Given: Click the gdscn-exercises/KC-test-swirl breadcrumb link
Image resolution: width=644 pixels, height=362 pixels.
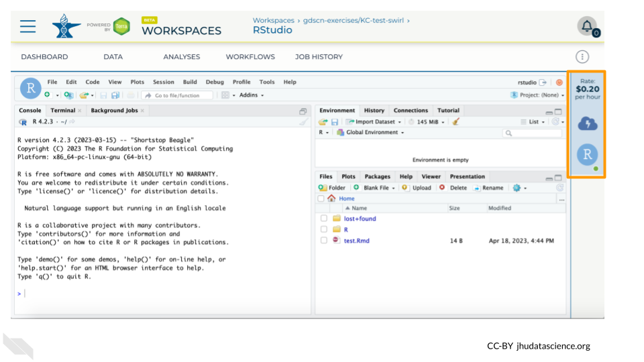Looking at the screenshot, I should coord(354,20).
